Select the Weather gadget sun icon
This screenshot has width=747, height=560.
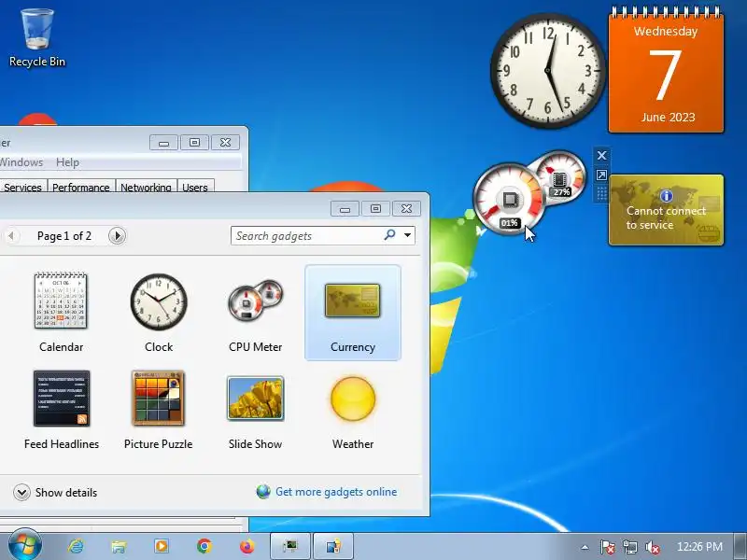point(353,399)
